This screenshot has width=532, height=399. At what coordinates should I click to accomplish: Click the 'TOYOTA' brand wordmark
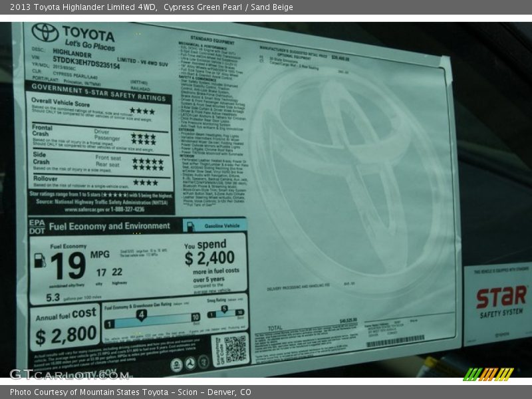pyautogui.click(x=88, y=34)
